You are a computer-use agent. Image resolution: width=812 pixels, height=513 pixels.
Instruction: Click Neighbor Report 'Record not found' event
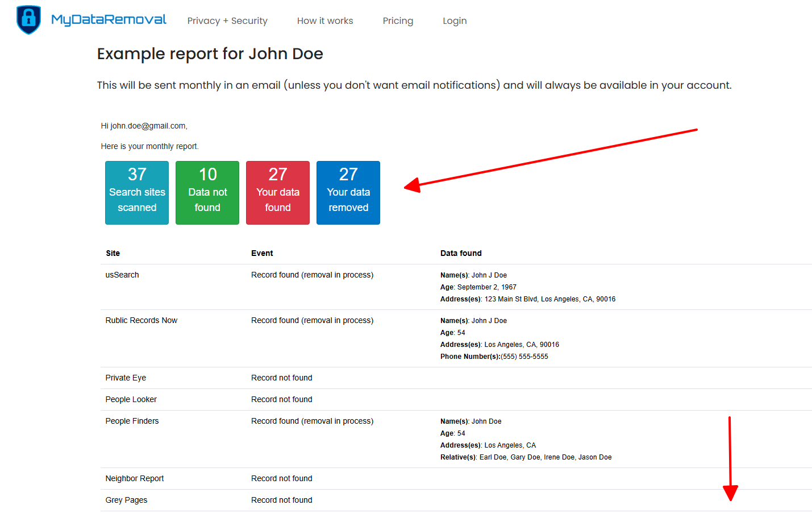pos(282,479)
